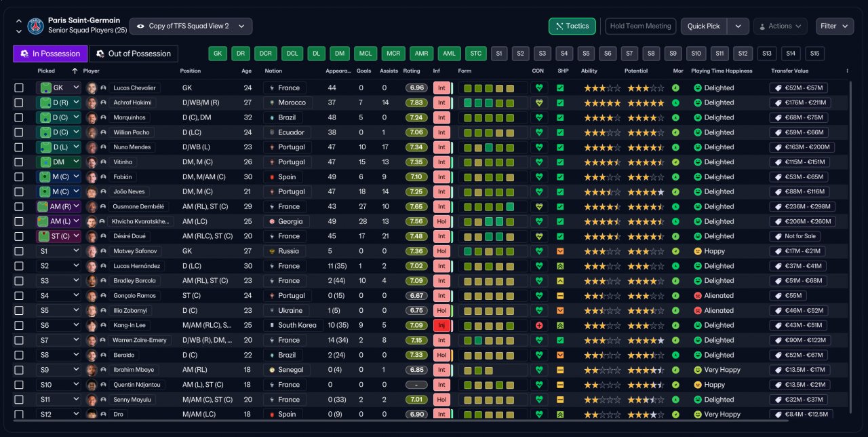Screen dimensions: 868x437
Task: Click the morale icon in Marquinhos' row
Action: pos(675,118)
